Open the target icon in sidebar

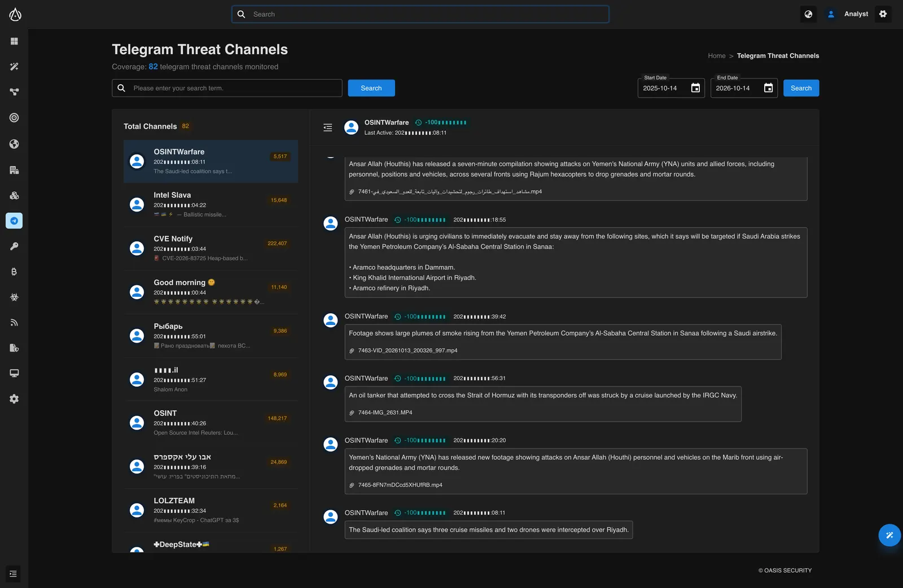[x=14, y=117]
